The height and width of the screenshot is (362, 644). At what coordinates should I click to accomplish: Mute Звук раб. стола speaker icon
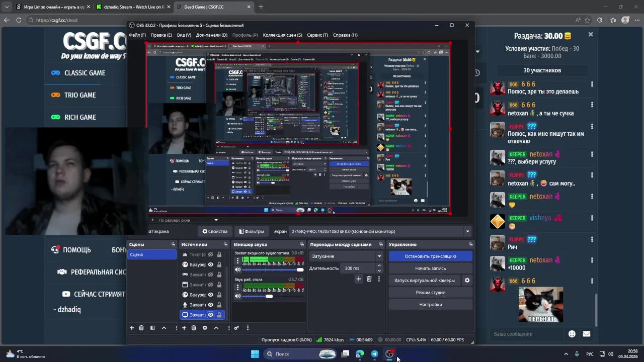[x=238, y=296]
